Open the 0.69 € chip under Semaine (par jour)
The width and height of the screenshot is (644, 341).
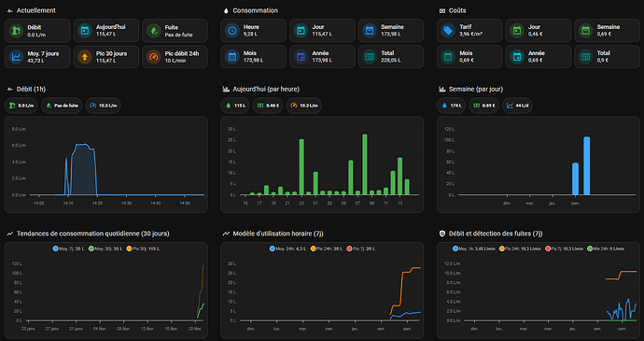pos(483,106)
